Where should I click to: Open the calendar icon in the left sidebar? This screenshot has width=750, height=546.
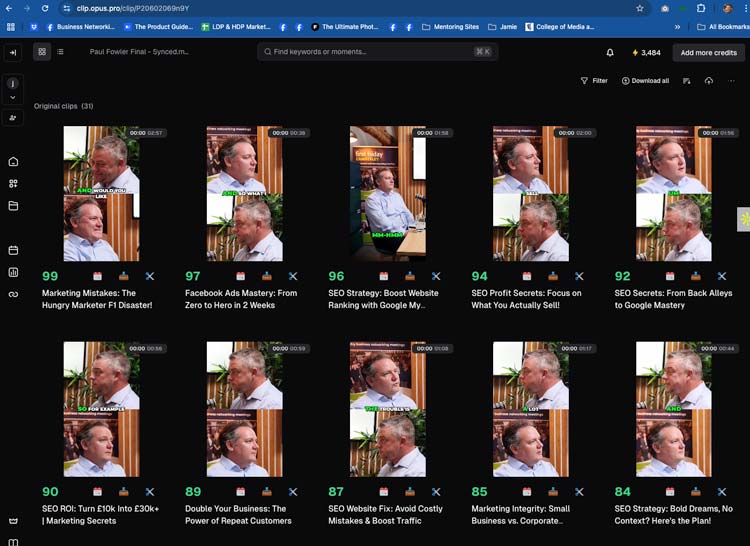(13, 250)
